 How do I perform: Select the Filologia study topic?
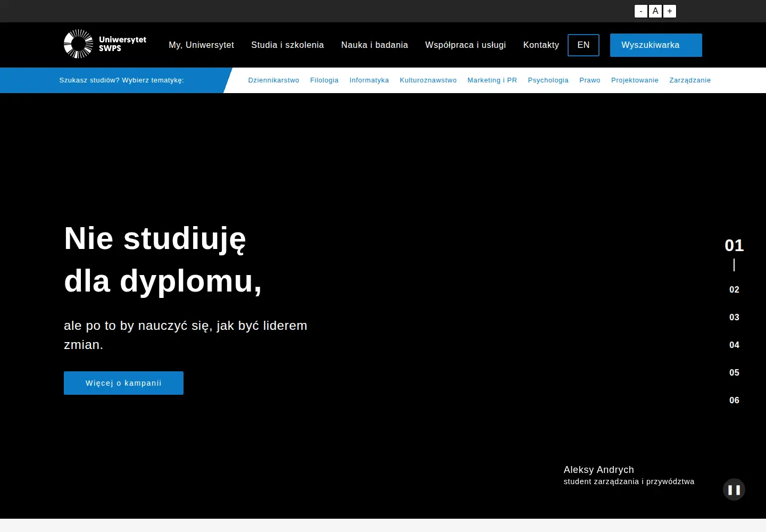[x=324, y=80]
